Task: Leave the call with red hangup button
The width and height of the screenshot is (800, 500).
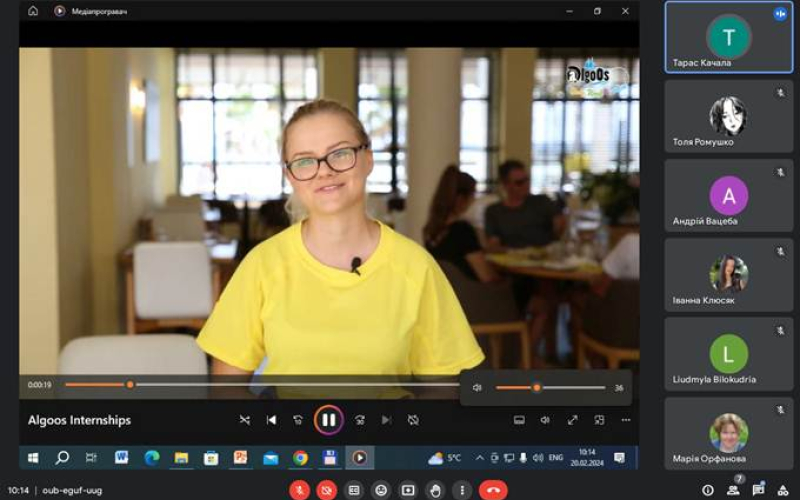Action: click(493, 490)
